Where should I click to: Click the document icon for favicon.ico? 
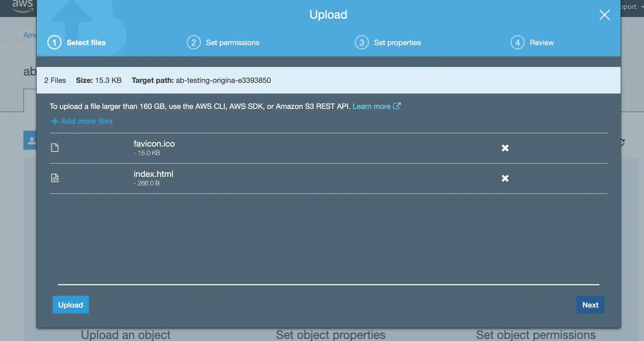point(55,148)
